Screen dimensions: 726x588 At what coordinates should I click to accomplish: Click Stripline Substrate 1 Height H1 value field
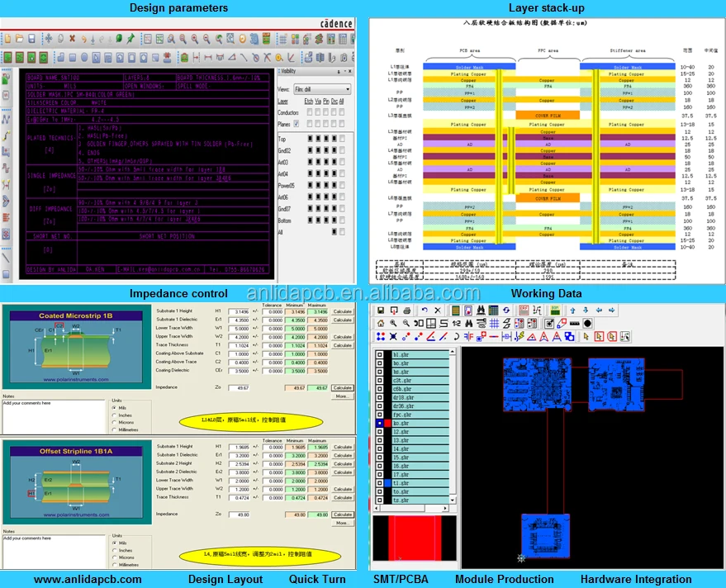[x=239, y=448]
